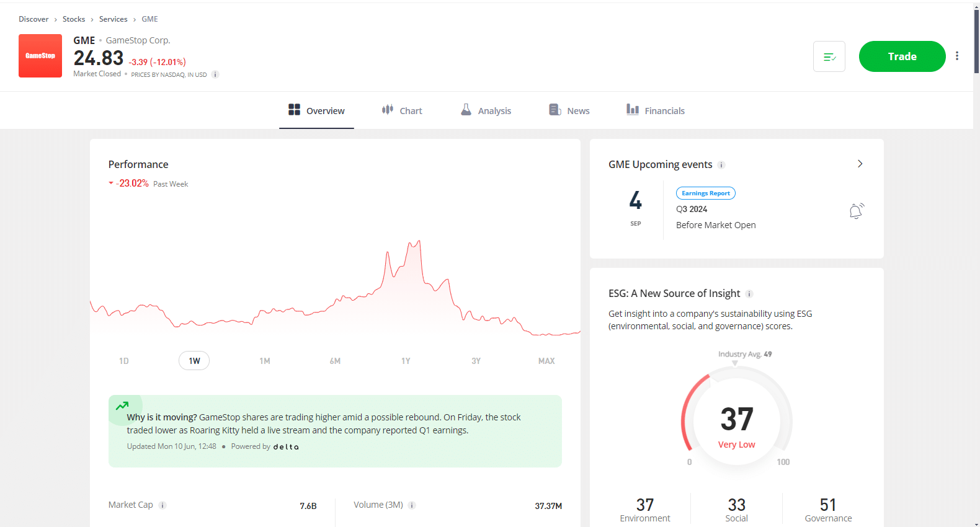
Task: Select the MAX performance range
Action: (546, 361)
